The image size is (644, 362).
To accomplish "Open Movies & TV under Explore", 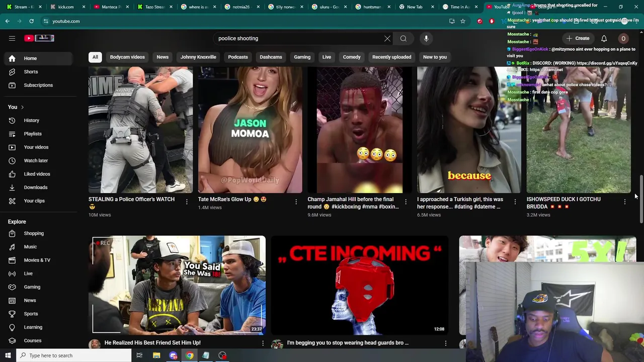I will coord(38,260).
